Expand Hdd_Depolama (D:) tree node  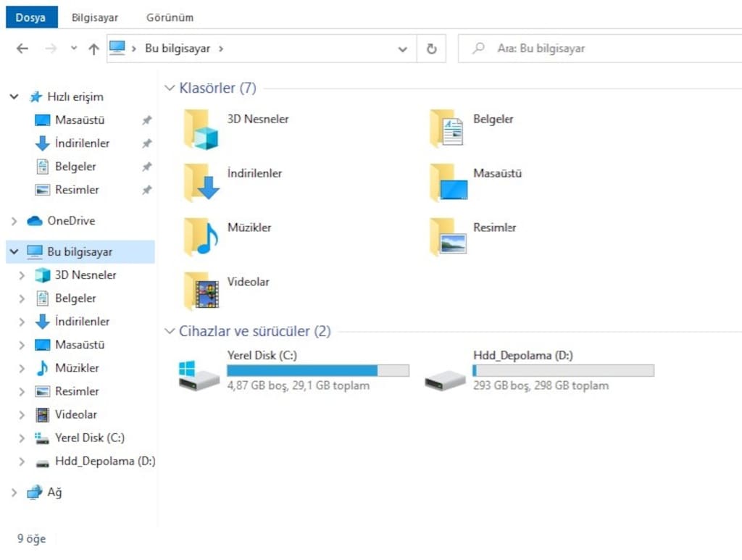point(22,461)
